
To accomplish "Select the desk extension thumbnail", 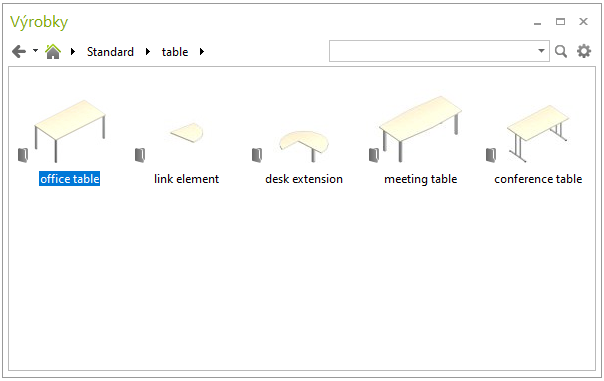I will point(304,146).
